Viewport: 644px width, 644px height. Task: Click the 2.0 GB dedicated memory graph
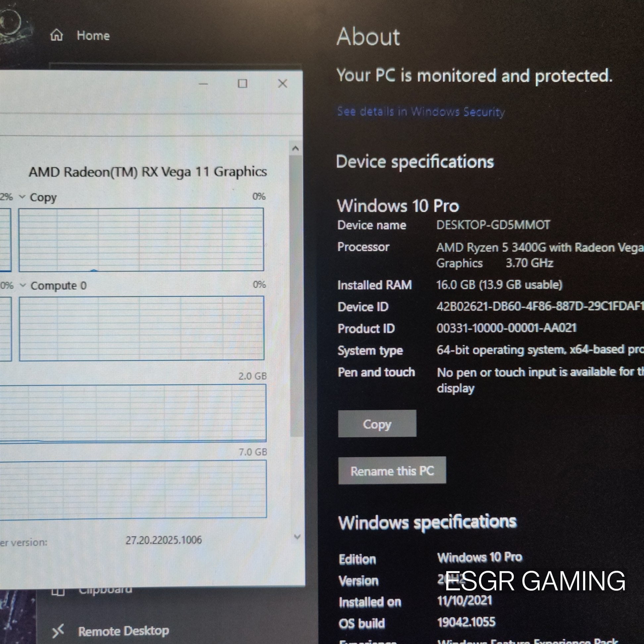click(x=133, y=413)
